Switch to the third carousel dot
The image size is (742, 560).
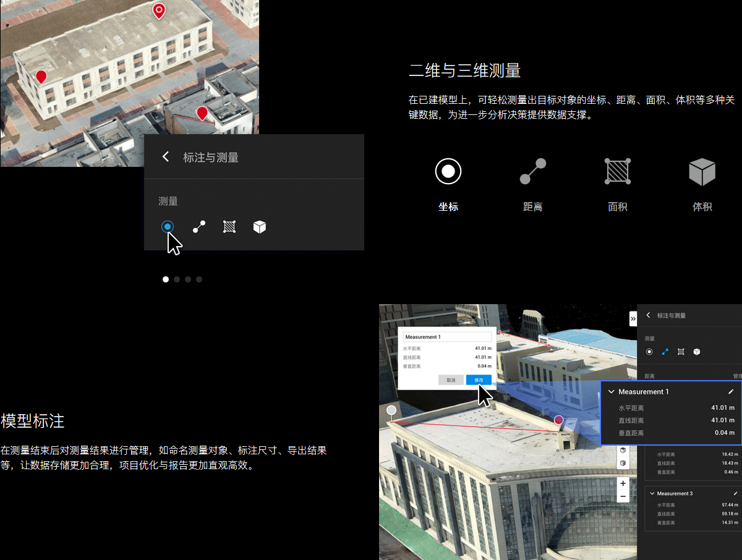pos(188,279)
